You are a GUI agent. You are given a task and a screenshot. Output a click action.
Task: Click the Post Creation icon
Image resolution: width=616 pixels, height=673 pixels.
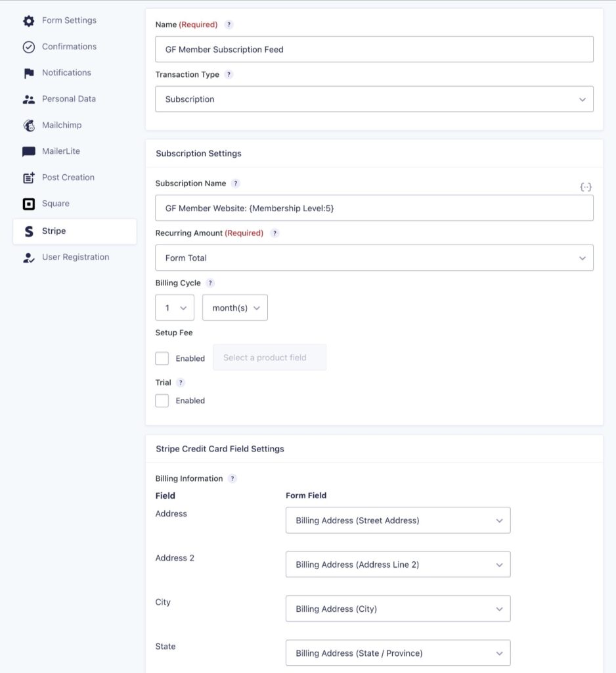[x=29, y=177]
